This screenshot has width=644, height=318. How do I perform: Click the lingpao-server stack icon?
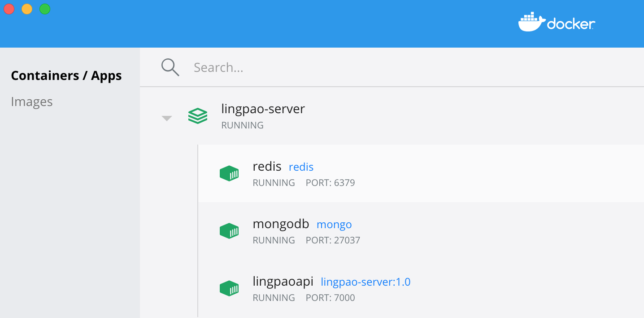click(x=198, y=116)
